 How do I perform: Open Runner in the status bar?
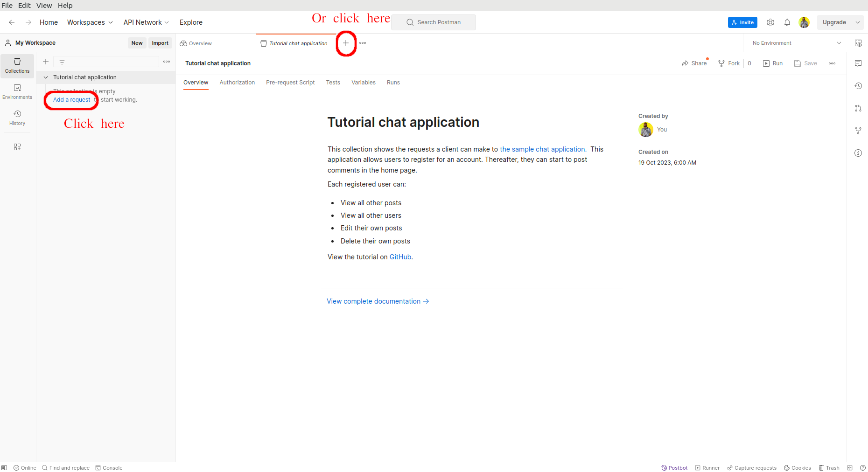point(707,468)
